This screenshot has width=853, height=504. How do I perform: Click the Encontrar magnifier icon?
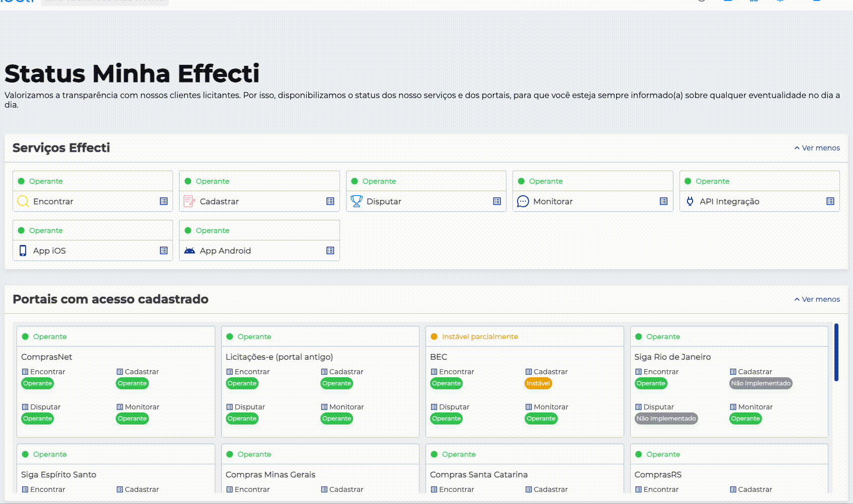(x=23, y=201)
